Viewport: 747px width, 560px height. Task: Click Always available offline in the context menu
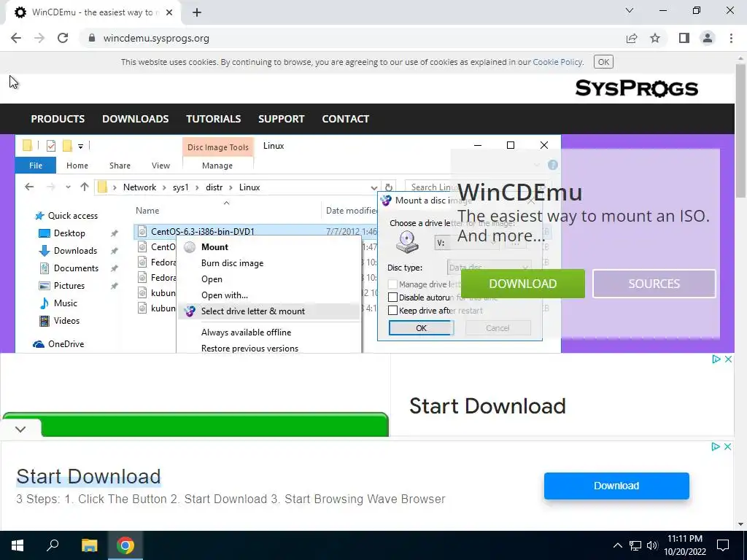(246, 332)
